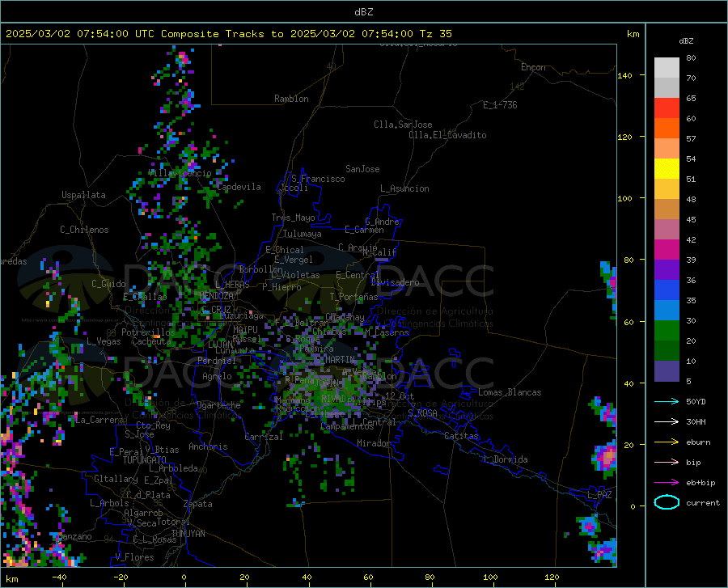
Task: Click the Ugarteche map label
Action: coord(218,405)
